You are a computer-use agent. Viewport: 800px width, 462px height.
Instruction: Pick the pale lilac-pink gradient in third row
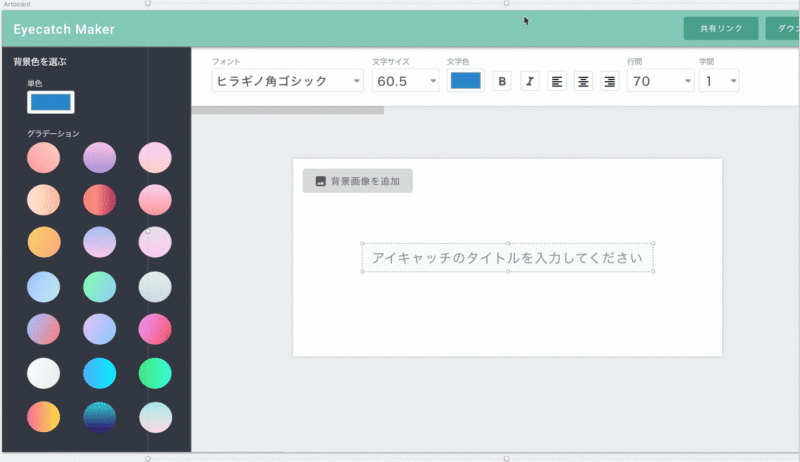pyautogui.click(x=155, y=242)
